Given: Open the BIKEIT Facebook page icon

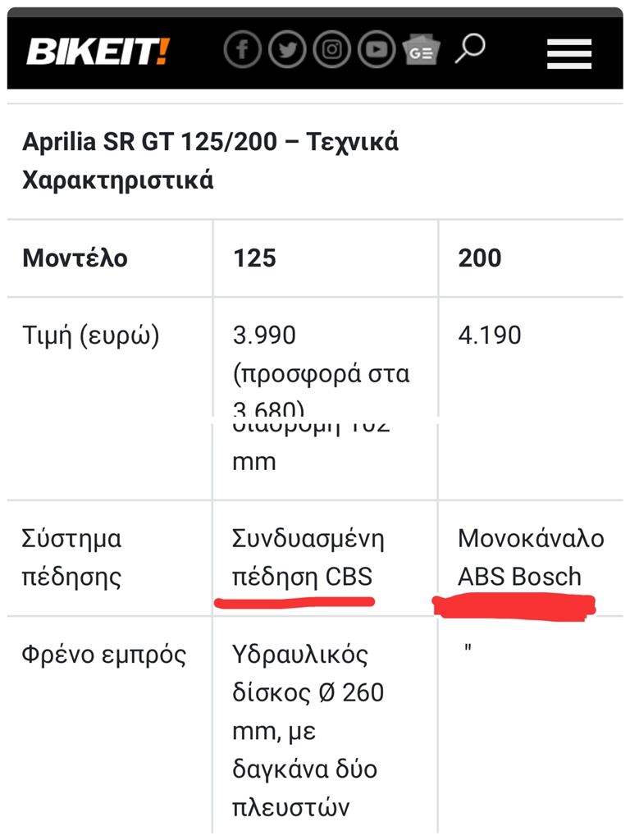Looking at the screenshot, I should pyautogui.click(x=243, y=51).
